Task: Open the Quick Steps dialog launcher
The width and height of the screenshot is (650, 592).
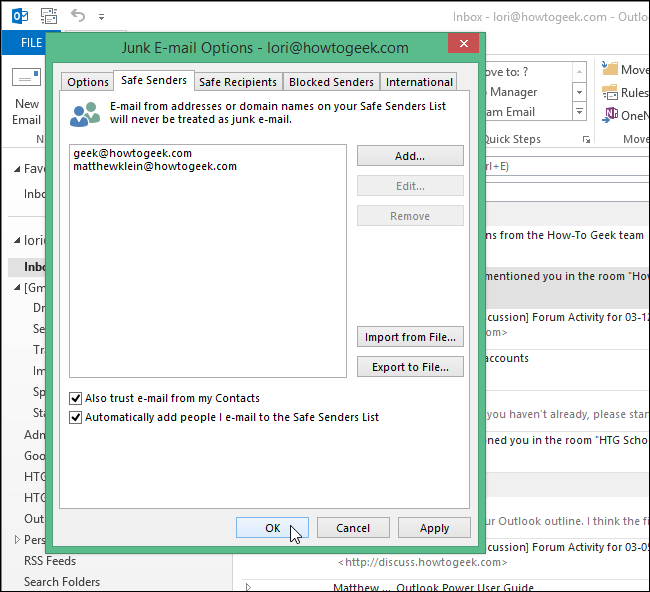Action: (x=586, y=139)
